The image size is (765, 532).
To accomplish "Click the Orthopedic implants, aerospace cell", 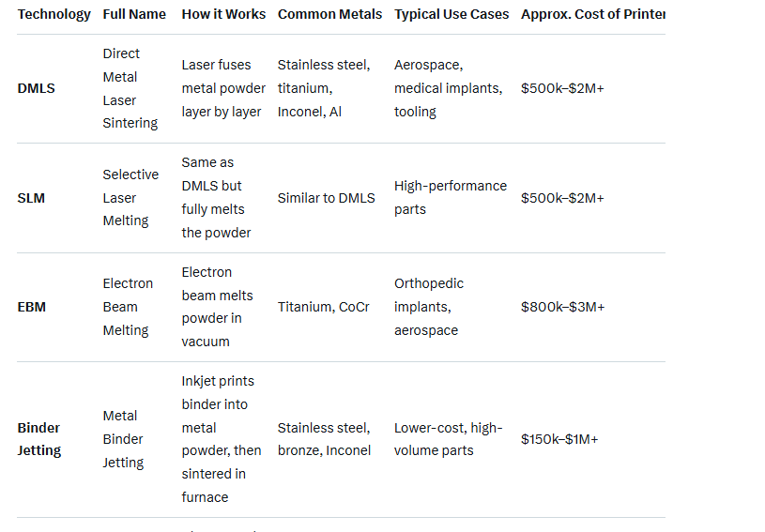I will pos(429,307).
